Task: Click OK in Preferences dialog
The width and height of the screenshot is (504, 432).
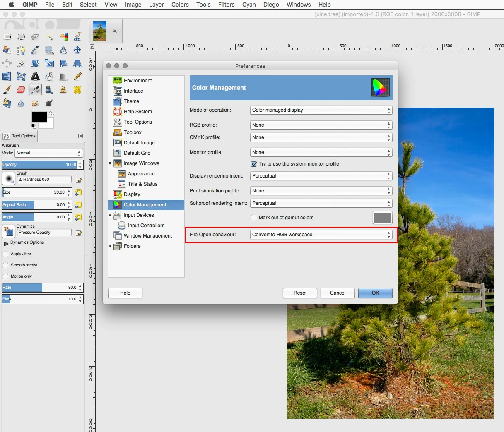Action: 375,293
